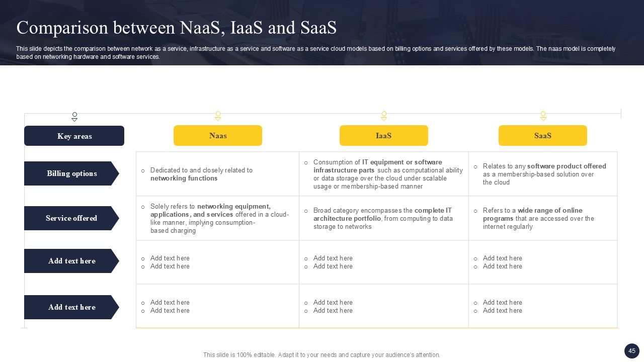Screen dimensions: 644x362
Task: Click the Service offered arrow label
Action: click(71, 218)
